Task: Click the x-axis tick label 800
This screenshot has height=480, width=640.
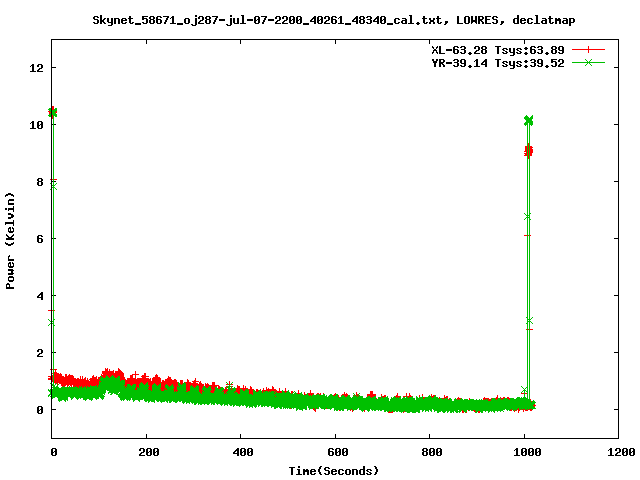Action: (432, 452)
